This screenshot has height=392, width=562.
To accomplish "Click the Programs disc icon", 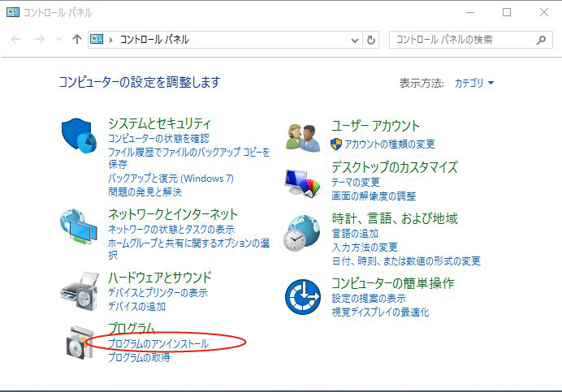I will click(79, 342).
